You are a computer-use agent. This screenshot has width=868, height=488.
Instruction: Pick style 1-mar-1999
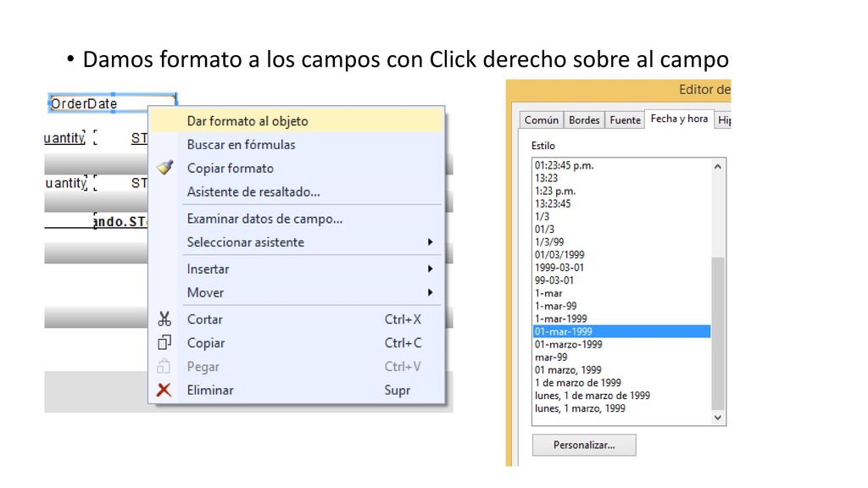[621, 319]
